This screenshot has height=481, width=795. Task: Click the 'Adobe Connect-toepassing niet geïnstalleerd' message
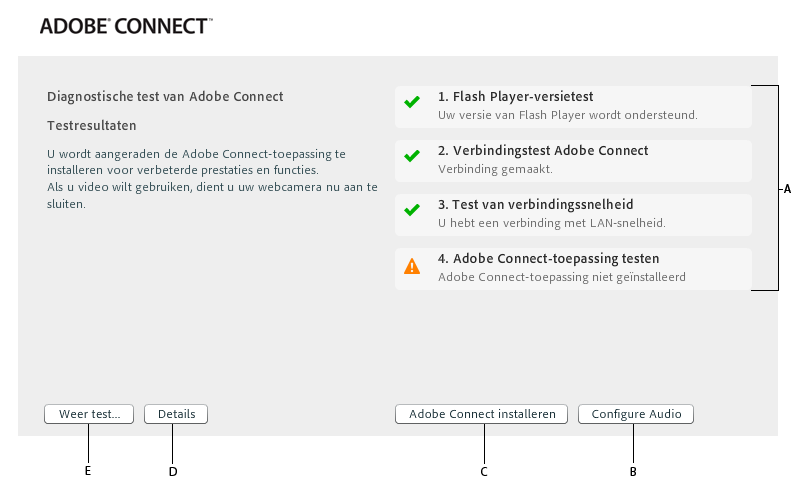coord(561,277)
